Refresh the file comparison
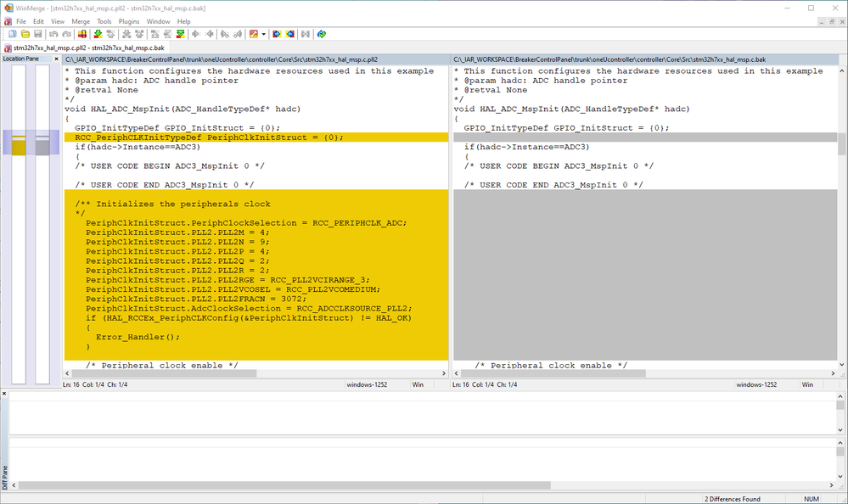This screenshot has width=848, height=504. pos(322,34)
